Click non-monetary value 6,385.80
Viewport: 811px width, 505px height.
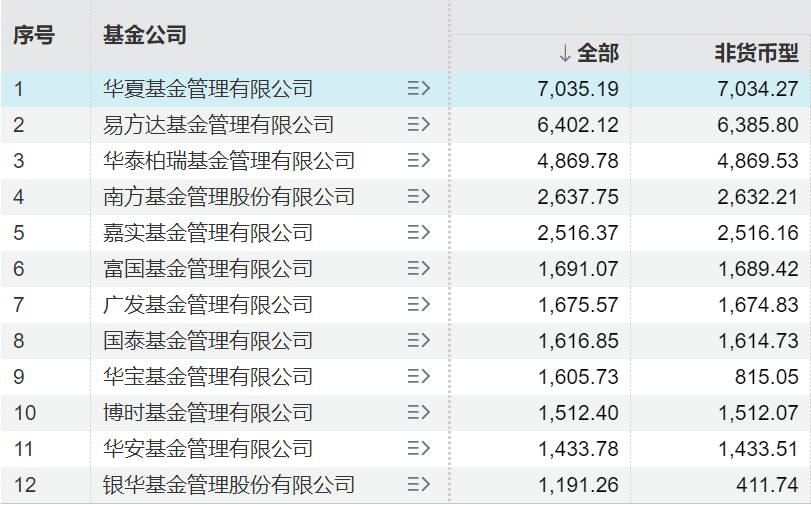(x=758, y=125)
